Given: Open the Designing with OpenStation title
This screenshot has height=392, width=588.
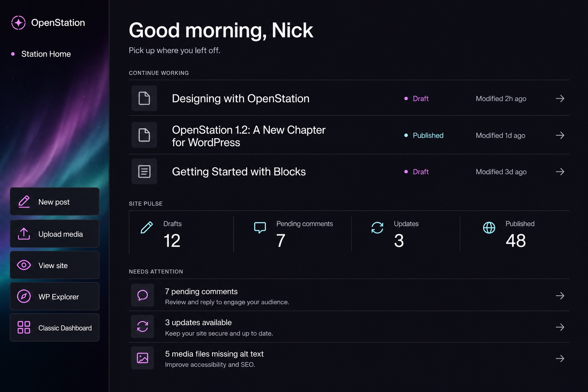Looking at the screenshot, I should pos(240,98).
